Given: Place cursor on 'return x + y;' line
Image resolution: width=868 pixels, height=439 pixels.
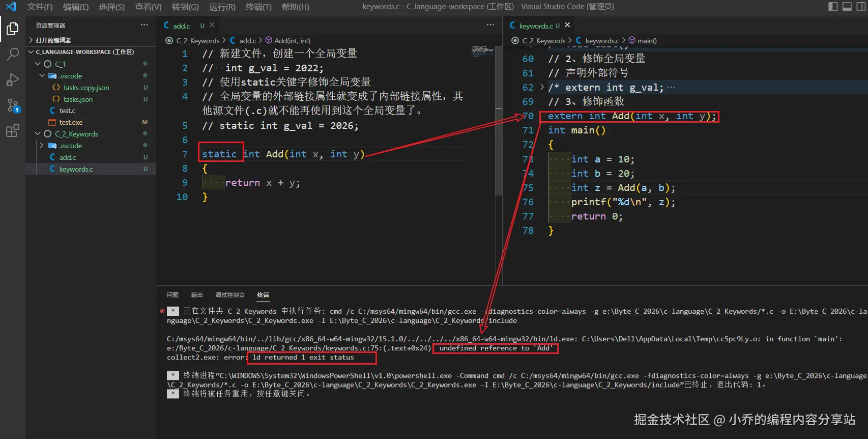Looking at the screenshot, I should point(263,182).
